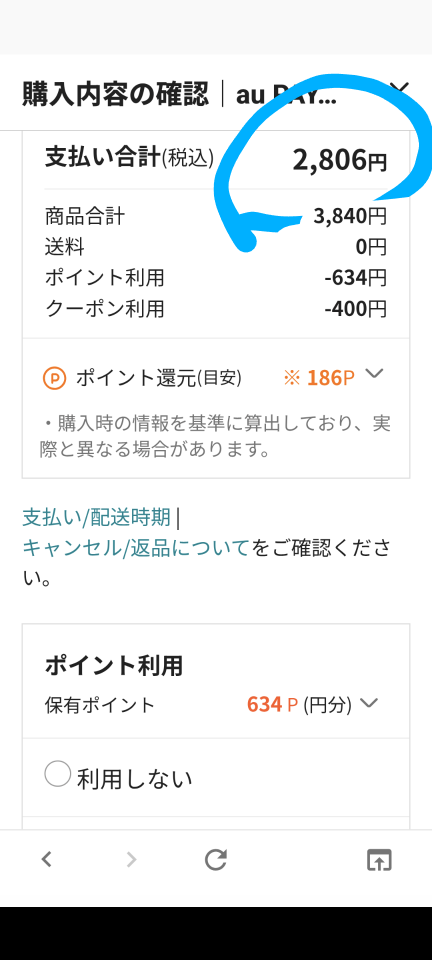The width and height of the screenshot is (432, 960).
Task: Open in external browser icon
Action: (379, 860)
